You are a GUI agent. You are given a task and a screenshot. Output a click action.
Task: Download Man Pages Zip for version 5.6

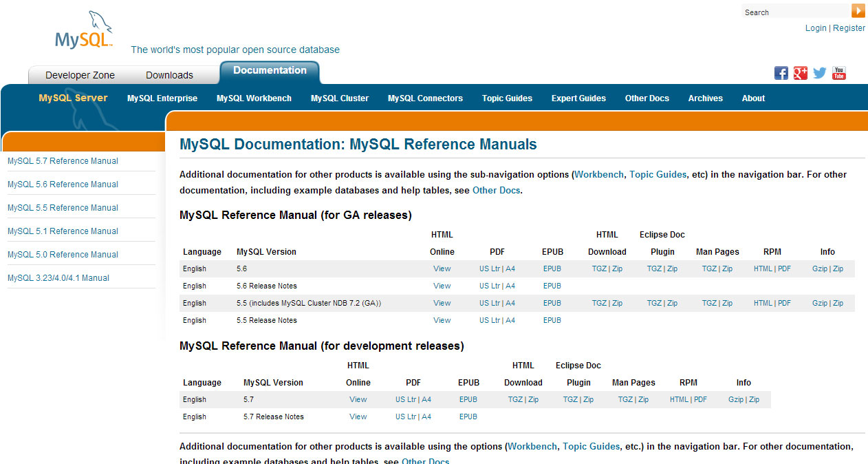tap(728, 268)
